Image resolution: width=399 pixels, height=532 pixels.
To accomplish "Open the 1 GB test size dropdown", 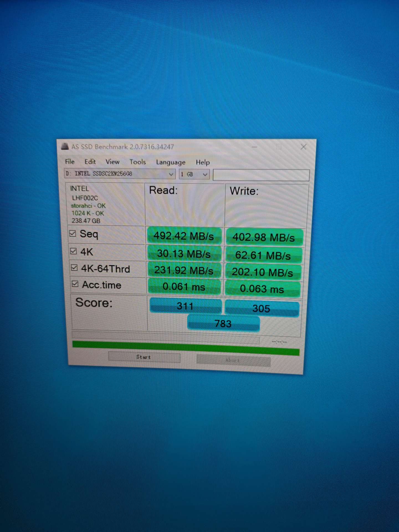I will click(x=205, y=175).
